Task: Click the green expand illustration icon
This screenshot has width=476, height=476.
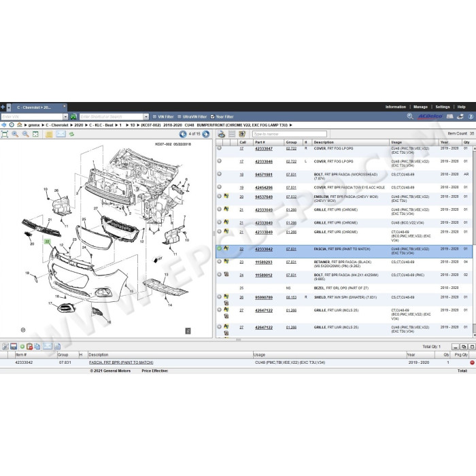Action: point(35,134)
